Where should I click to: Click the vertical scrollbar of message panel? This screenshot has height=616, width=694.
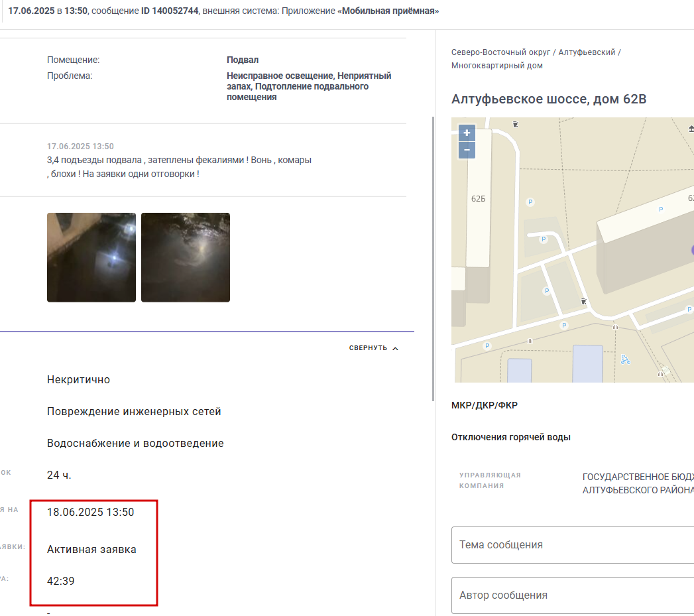point(433,259)
